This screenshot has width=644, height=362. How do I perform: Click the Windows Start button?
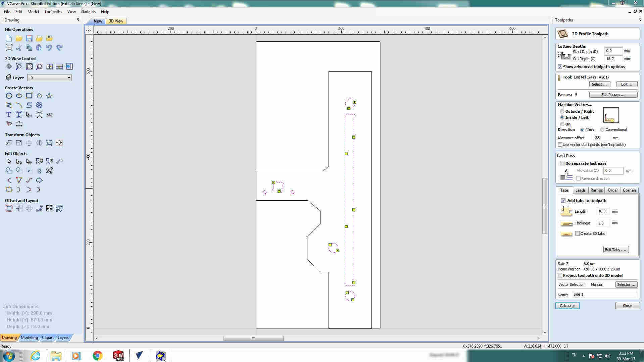click(x=8, y=356)
